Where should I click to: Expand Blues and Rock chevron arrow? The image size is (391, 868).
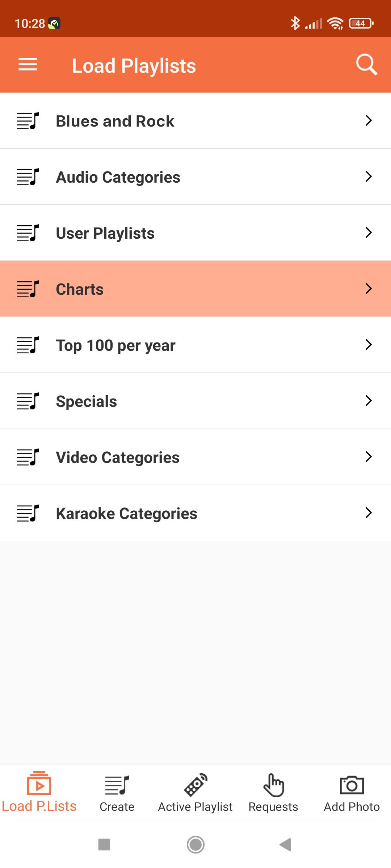pos(369,120)
